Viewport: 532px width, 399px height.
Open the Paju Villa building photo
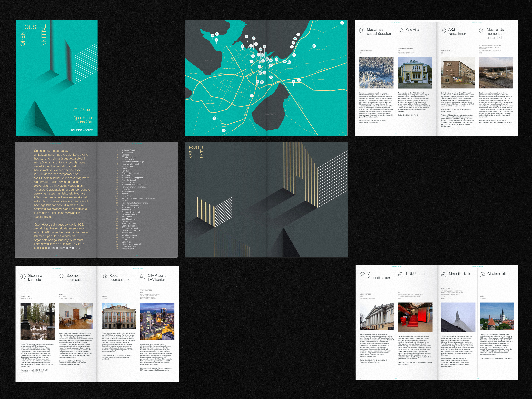click(415, 73)
